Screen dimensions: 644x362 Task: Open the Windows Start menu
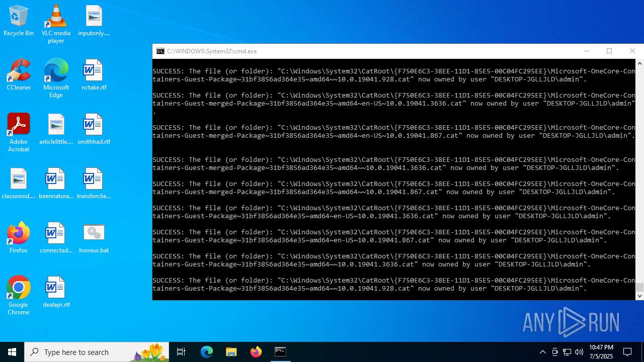(x=12, y=352)
